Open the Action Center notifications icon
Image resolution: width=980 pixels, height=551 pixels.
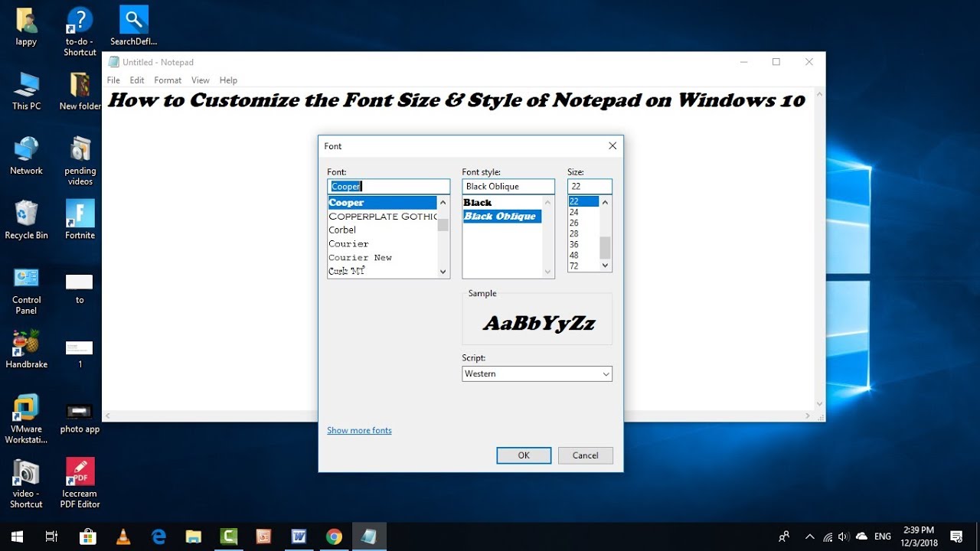[x=956, y=536]
